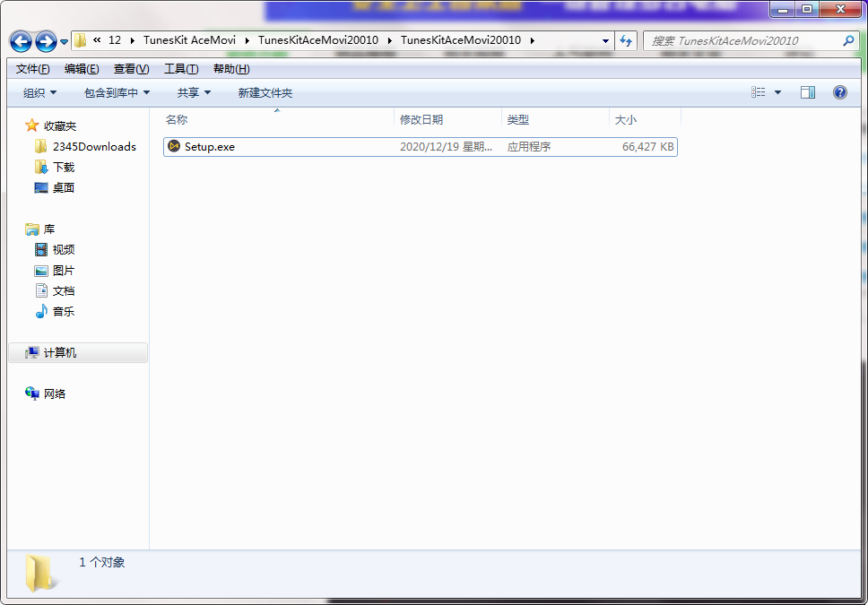Open the 视频 library

click(63, 250)
